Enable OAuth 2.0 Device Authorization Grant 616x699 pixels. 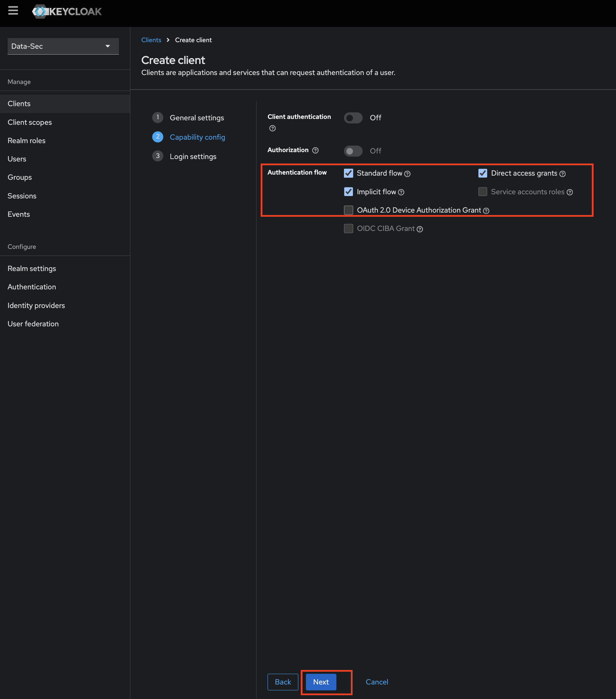tap(348, 210)
